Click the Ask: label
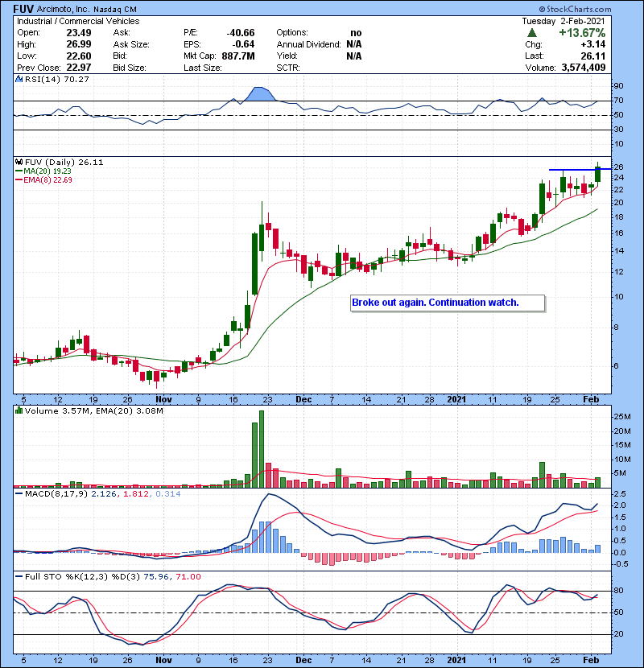The image size is (644, 668). point(122,32)
